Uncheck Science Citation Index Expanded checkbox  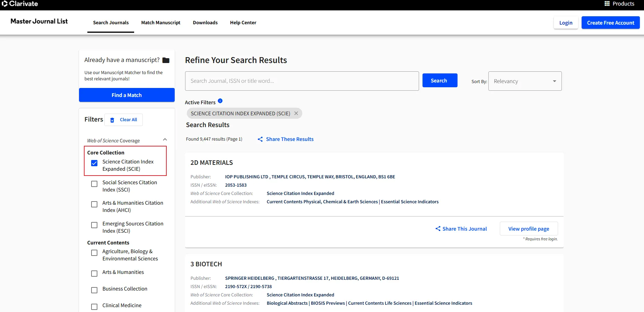pos(94,163)
